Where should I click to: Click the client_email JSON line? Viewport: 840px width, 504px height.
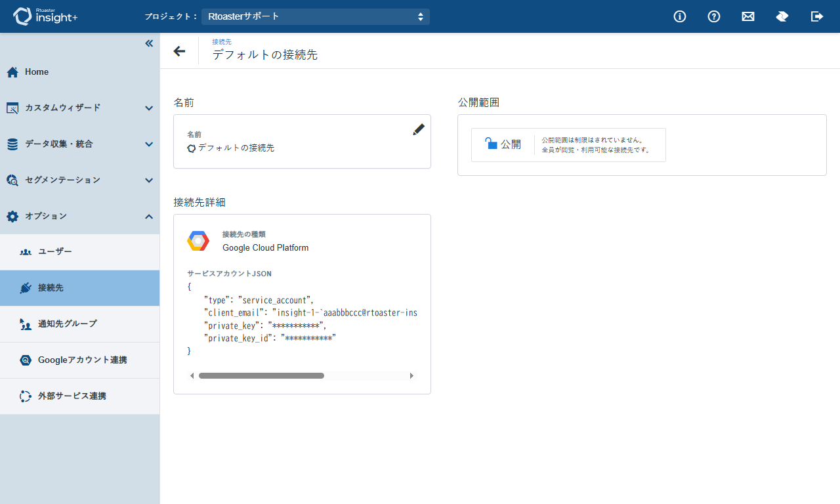[x=310, y=313]
